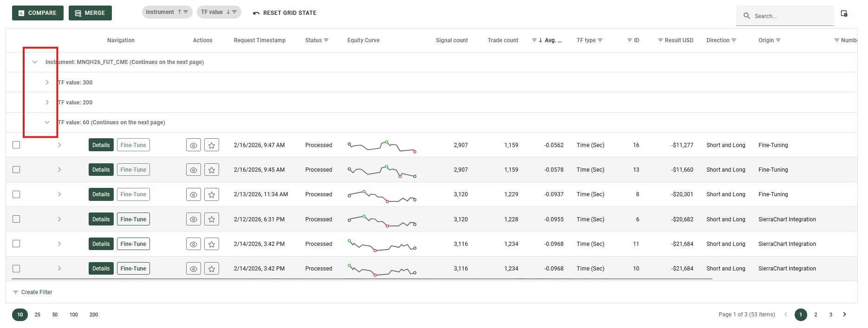The width and height of the screenshot is (868, 328).
Task: Click the next page arrow
Action: [844, 315]
